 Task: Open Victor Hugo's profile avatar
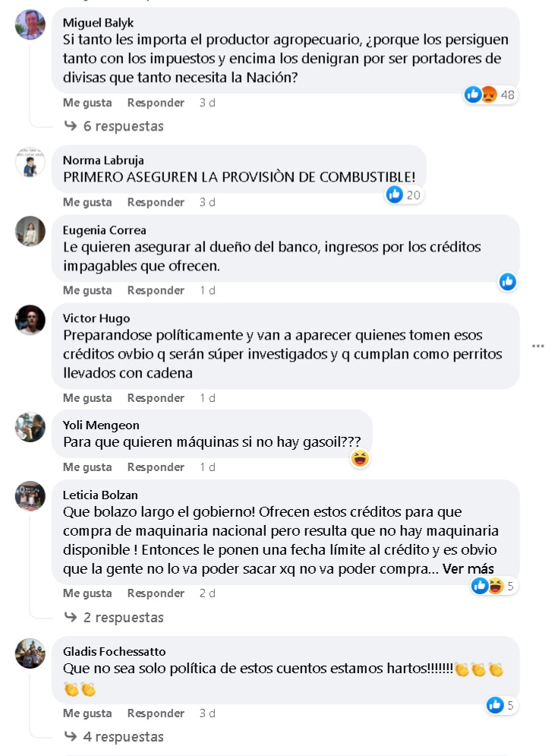coord(30,320)
